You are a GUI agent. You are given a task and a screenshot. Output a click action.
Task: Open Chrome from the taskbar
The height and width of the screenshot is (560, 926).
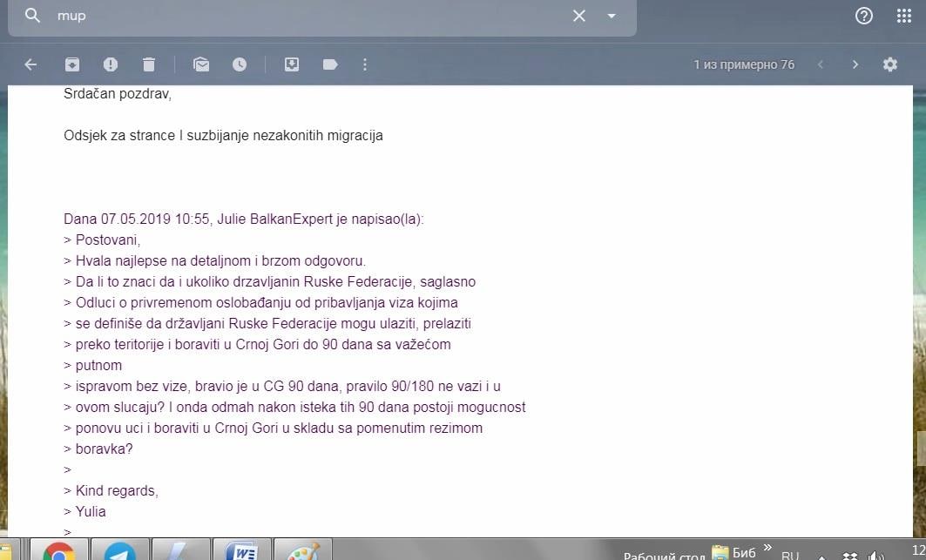tap(59, 550)
